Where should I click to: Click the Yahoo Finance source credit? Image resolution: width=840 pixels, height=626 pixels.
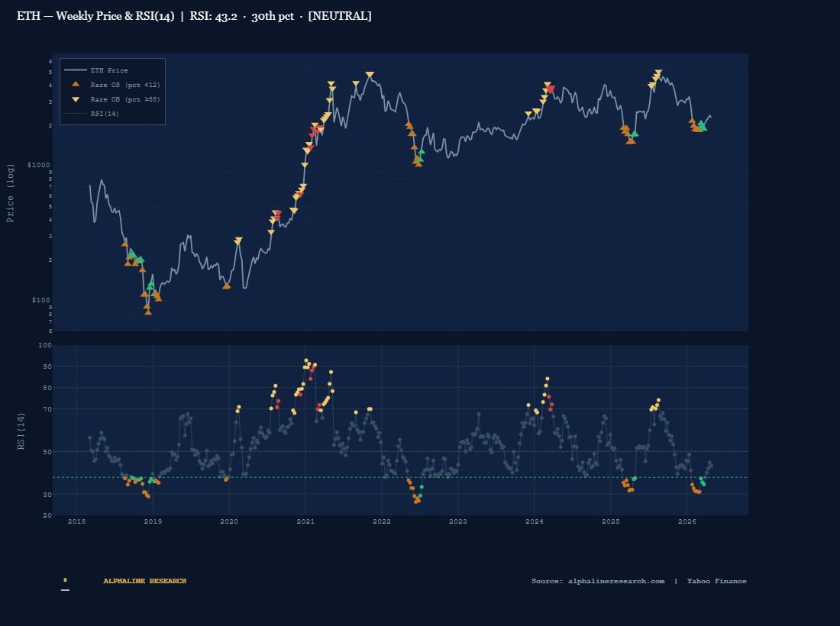coord(716,580)
